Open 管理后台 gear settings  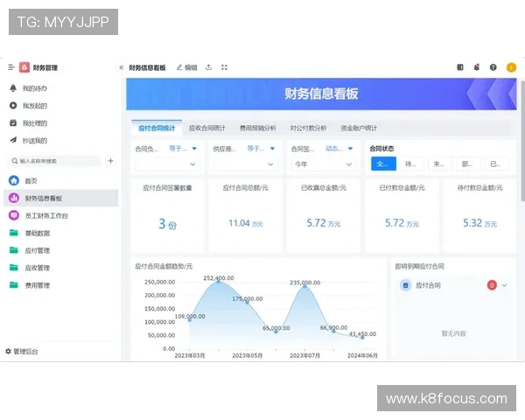click(22, 352)
